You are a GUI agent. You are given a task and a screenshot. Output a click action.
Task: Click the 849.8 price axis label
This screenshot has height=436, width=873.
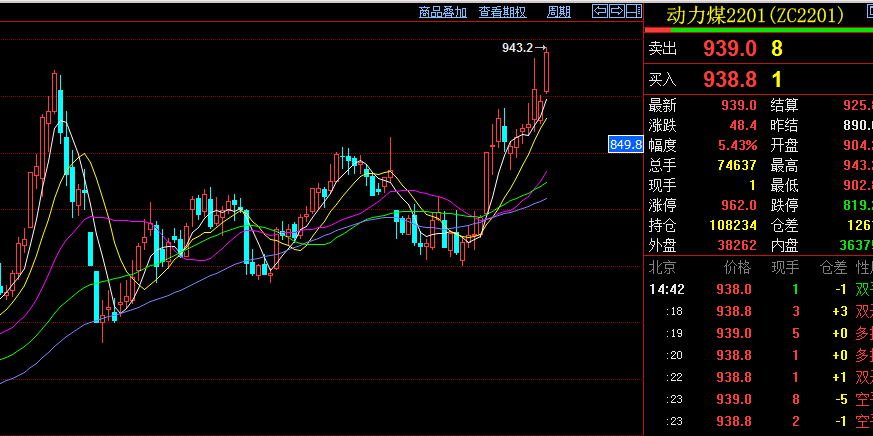point(624,145)
